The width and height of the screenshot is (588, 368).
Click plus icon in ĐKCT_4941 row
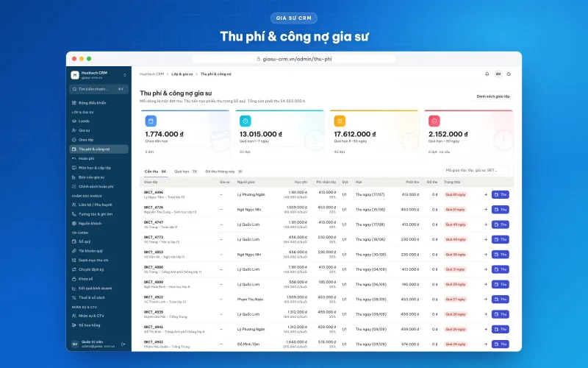point(486,329)
